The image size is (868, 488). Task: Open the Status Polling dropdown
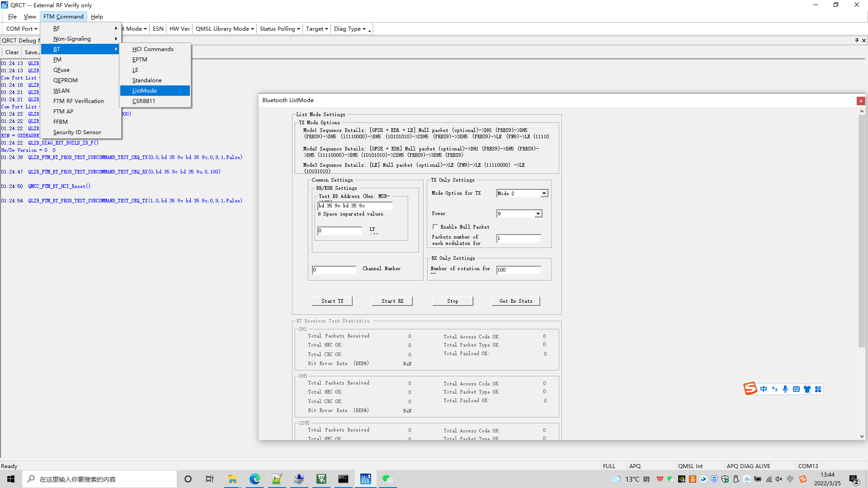click(x=280, y=29)
